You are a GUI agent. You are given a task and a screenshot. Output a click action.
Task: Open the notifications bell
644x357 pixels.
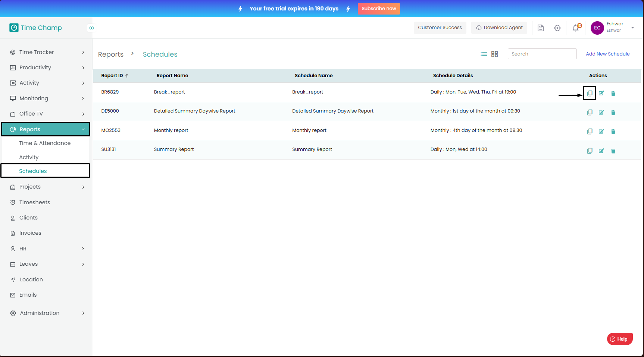click(576, 28)
